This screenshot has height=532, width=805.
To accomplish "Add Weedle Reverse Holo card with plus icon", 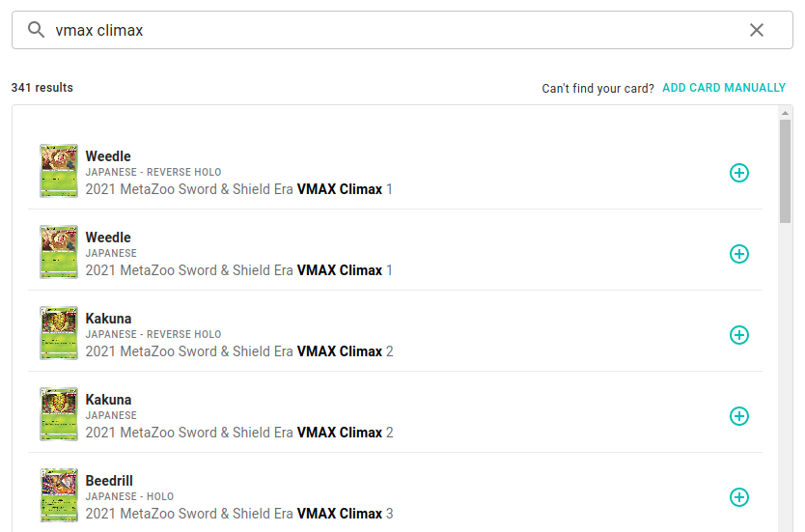I will tap(739, 173).
